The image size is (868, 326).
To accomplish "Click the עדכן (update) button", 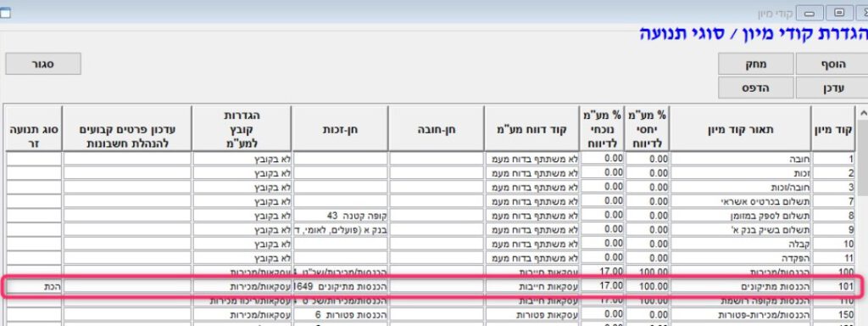I will point(832,87).
